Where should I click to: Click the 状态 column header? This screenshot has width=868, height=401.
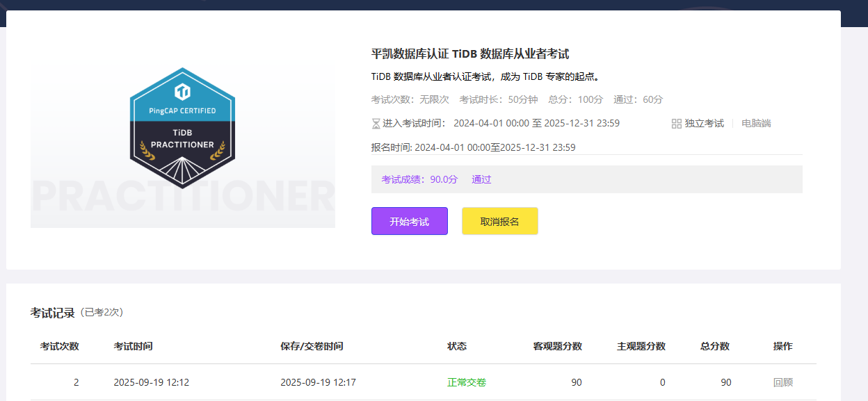click(457, 346)
